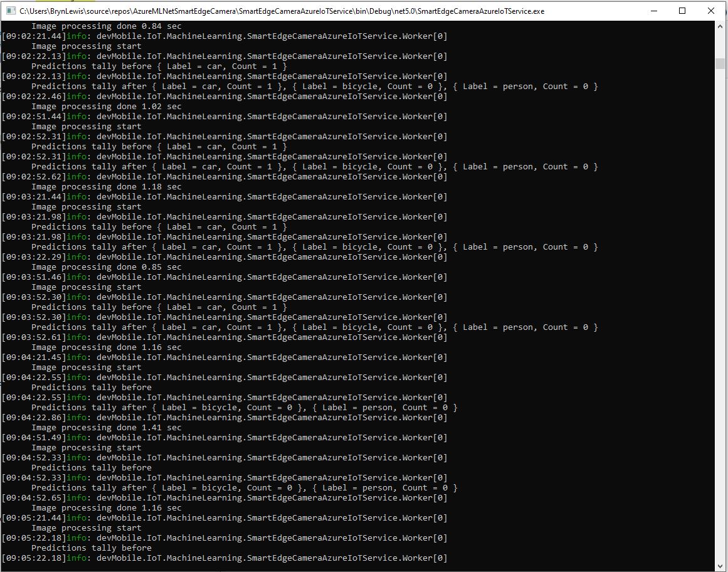Click "Image processing done 1.18 sec" text
This screenshot has width=728, height=572.
(106, 187)
